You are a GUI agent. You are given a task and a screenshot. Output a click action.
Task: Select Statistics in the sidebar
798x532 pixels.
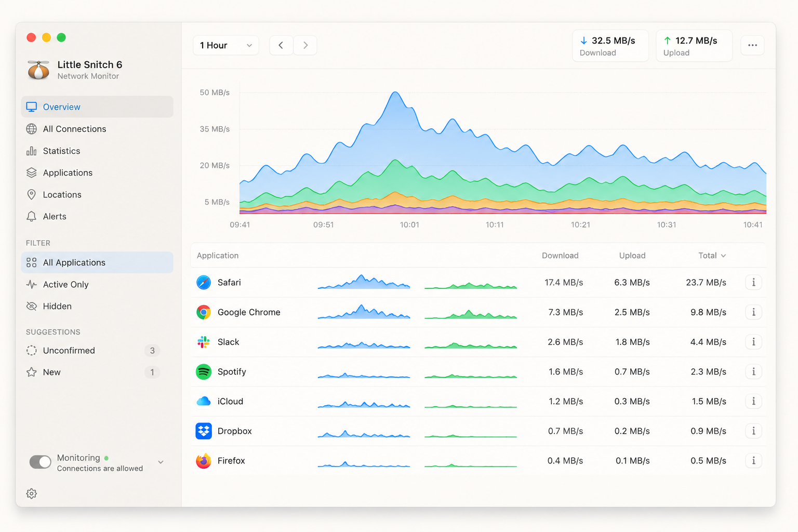pos(97,151)
